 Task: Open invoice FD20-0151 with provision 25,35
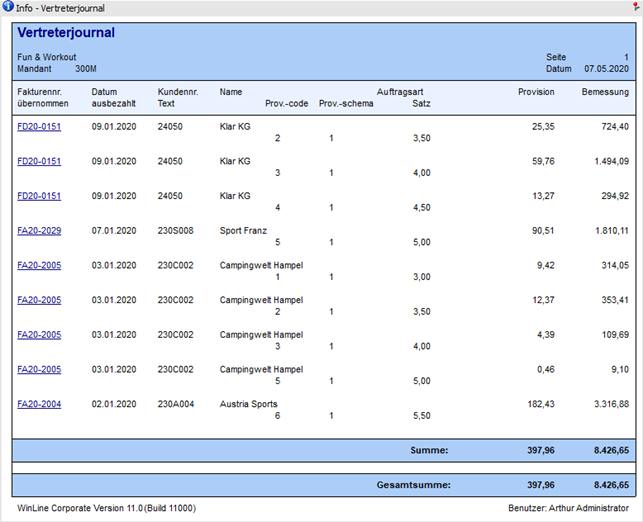click(x=39, y=127)
